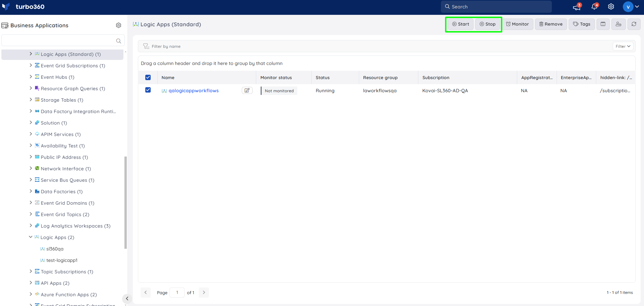Screen dimensions: 644x306
Task: Expand Topic Subscriptions tree node
Action: click(31, 271)
